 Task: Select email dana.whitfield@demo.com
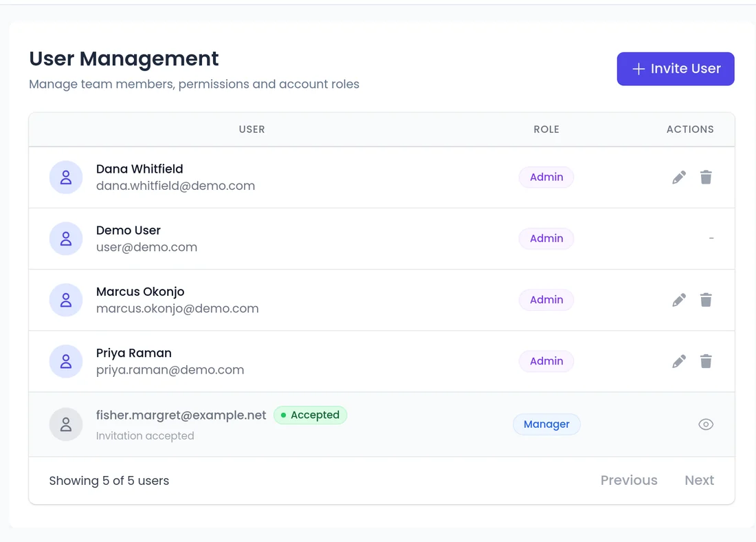[175, 186]
